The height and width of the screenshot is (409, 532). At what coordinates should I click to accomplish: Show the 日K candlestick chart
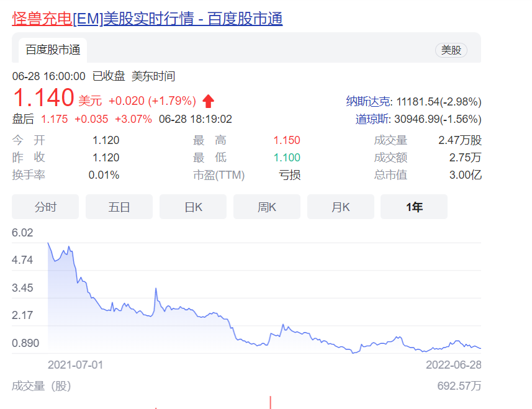[x=193, y=207]
